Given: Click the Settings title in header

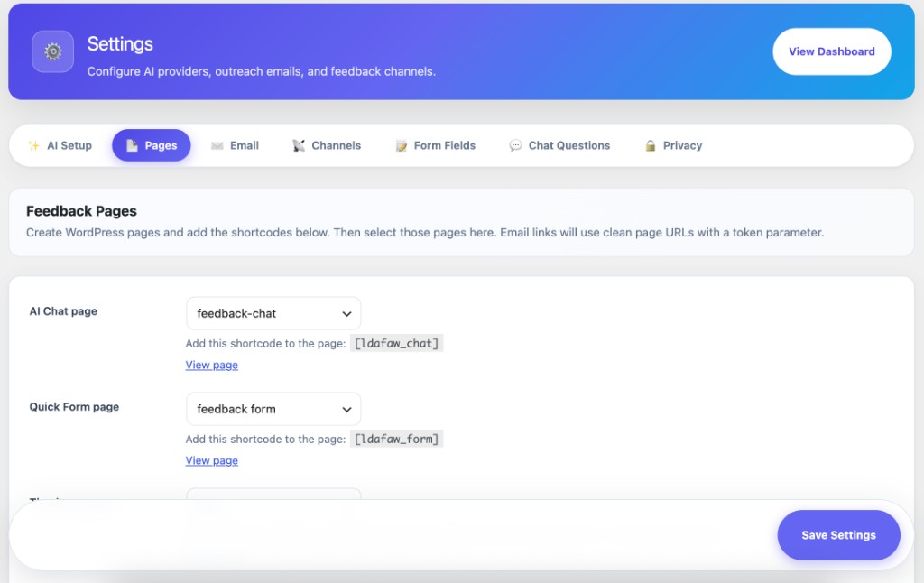Looking at the screenshot, I should 120,44.
